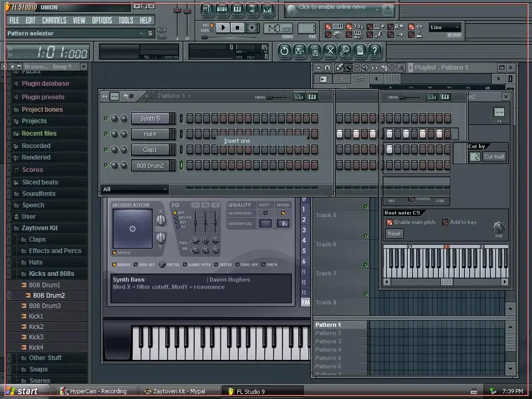
Task: Select the slice tool in Playlist
Action: [383, 68]
